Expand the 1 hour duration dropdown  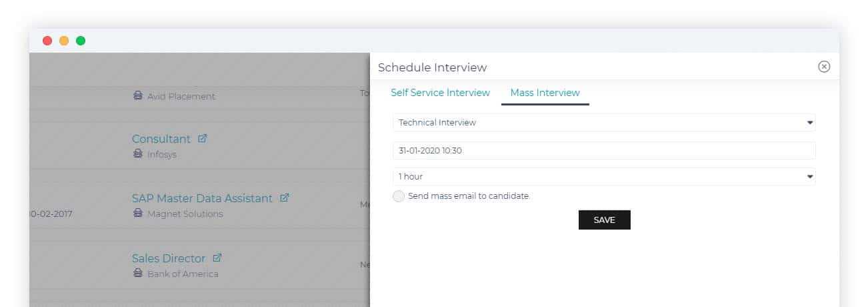pyautogui.click(x=604, y=177)
